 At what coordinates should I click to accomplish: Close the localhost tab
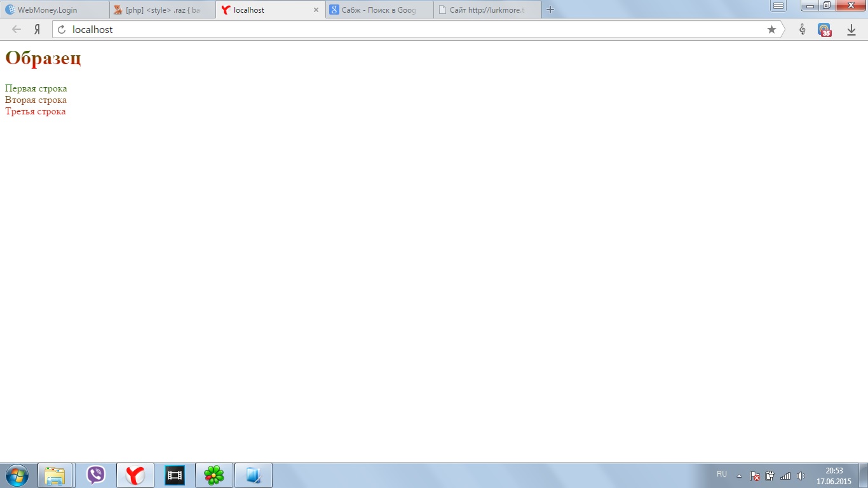(x=316, y=10)
